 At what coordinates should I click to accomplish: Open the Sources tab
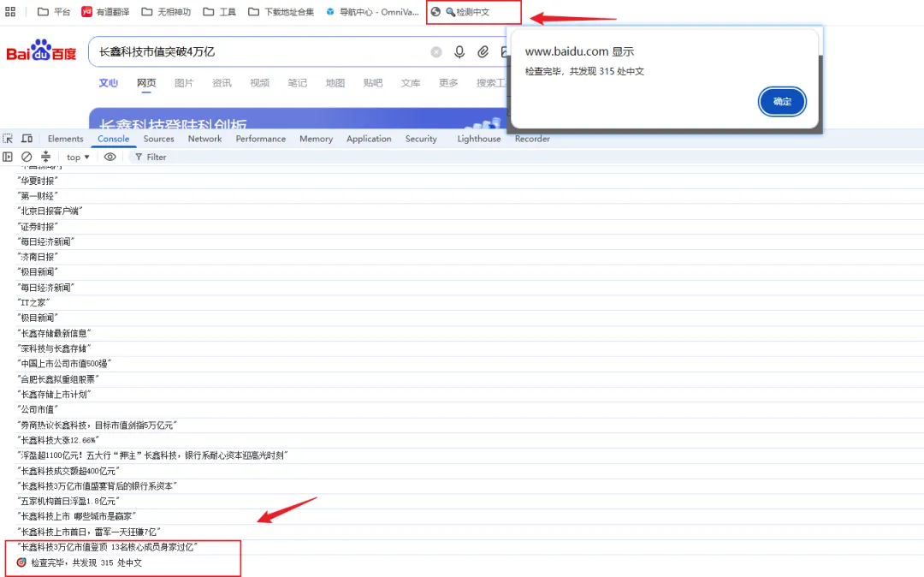[158, 139]
